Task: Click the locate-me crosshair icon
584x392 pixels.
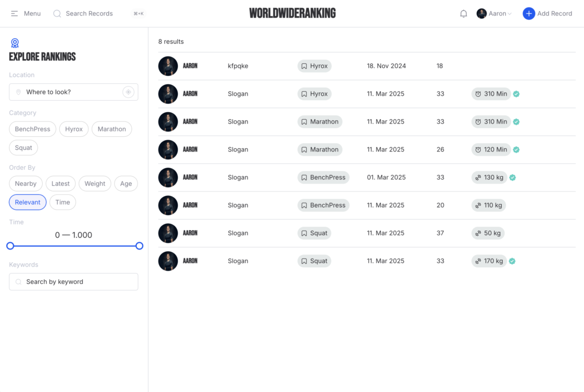Action: (x=128, y=92)
